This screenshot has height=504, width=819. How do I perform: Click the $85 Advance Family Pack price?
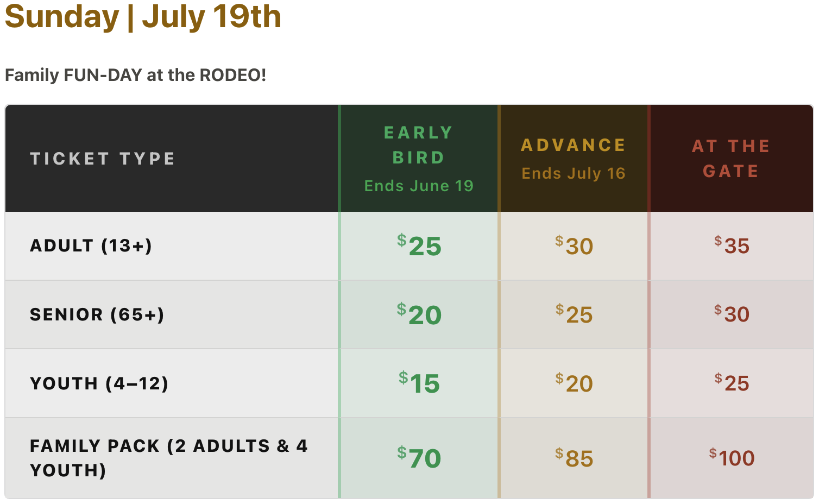(x=574, y=458)
